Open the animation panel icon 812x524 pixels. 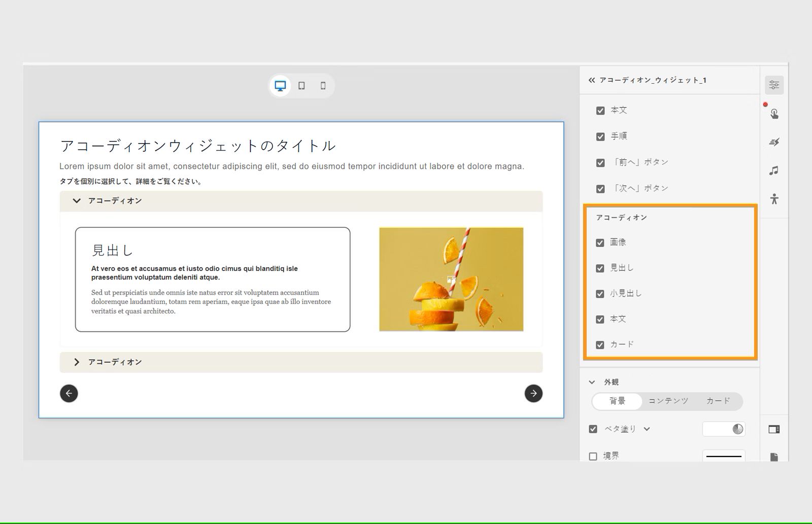[774, 142]
